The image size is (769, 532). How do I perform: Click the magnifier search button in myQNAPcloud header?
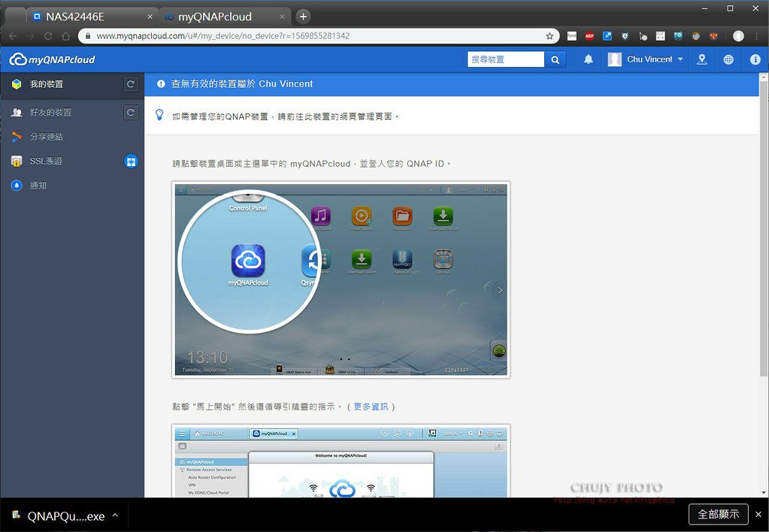point(556,59)
